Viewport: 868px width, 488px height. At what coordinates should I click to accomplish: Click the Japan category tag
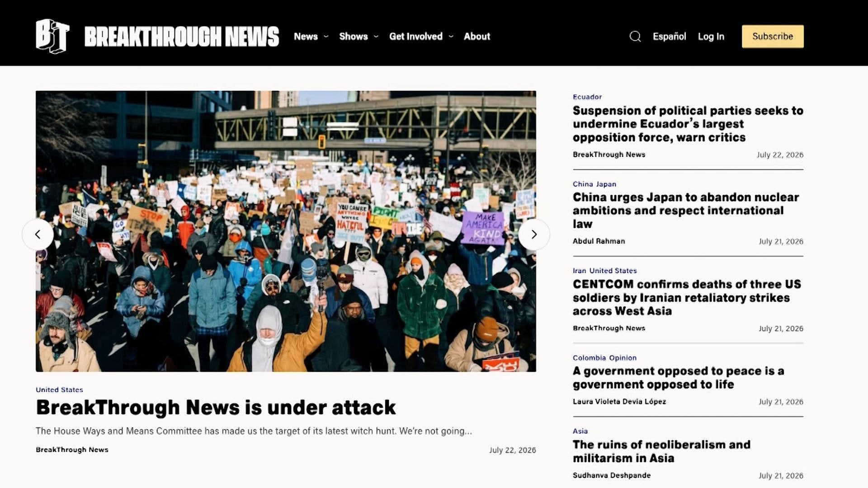coord(606,184)
